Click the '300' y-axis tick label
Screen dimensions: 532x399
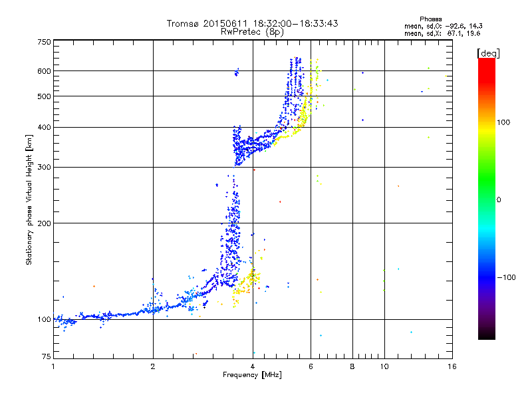44,168
